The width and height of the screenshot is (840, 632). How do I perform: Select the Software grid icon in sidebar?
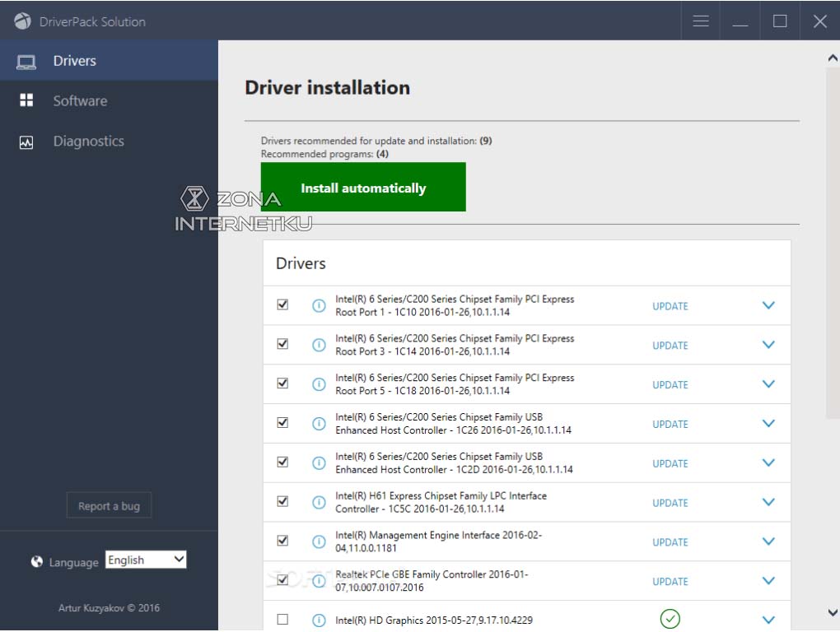click(x=28, y=100)
